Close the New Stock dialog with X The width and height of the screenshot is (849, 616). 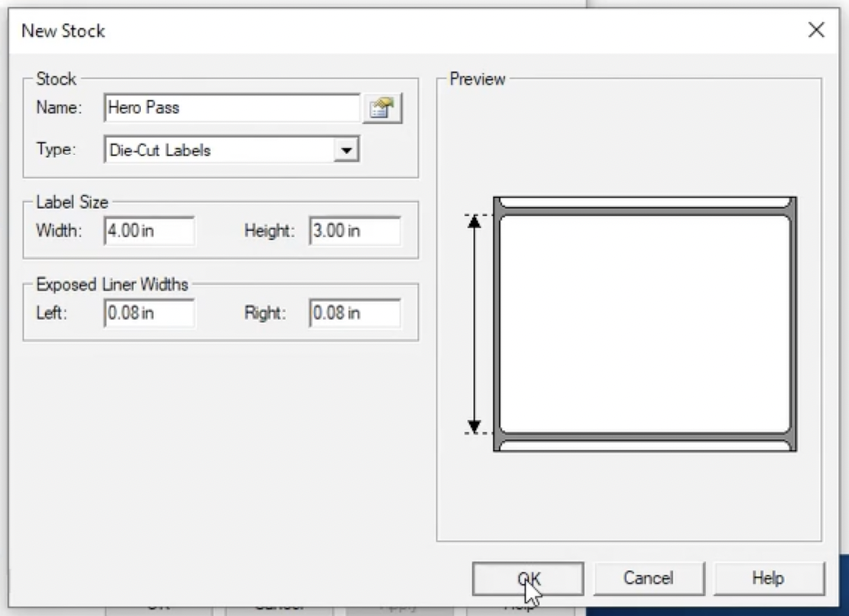[816, 30]
